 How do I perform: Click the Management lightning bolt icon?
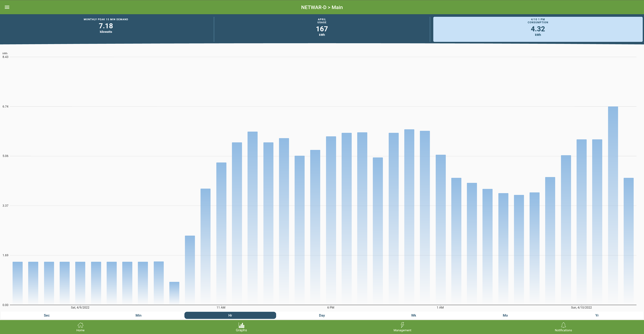point(402,325)
